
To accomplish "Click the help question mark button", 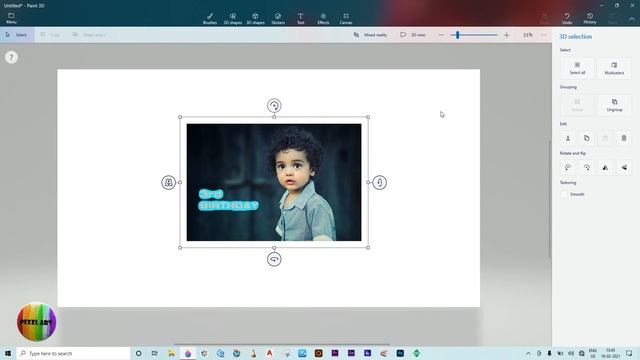I will tap(11, 57).
